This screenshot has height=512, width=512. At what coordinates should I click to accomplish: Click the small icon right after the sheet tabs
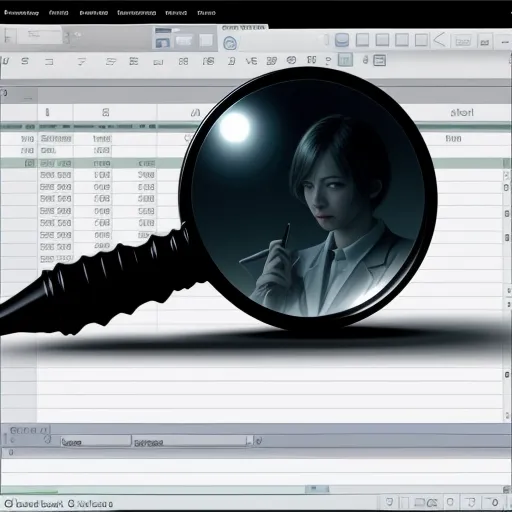point(258,441)
